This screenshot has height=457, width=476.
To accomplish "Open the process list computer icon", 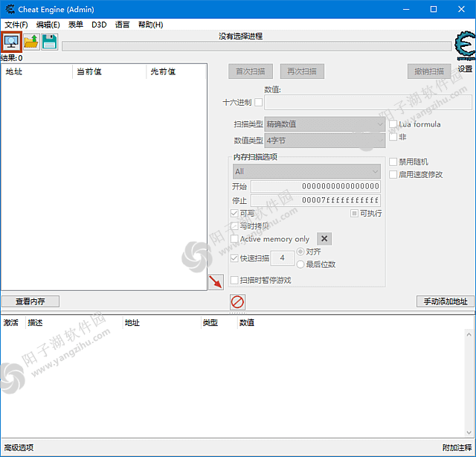I will (x=12, y=42).
